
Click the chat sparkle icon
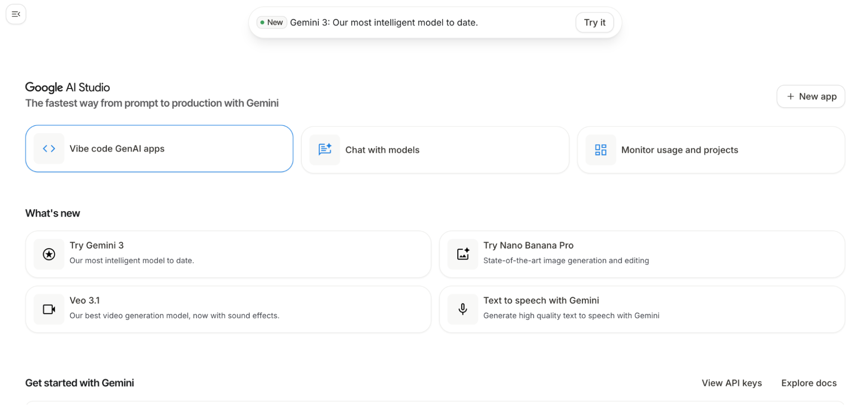(325, 150)
